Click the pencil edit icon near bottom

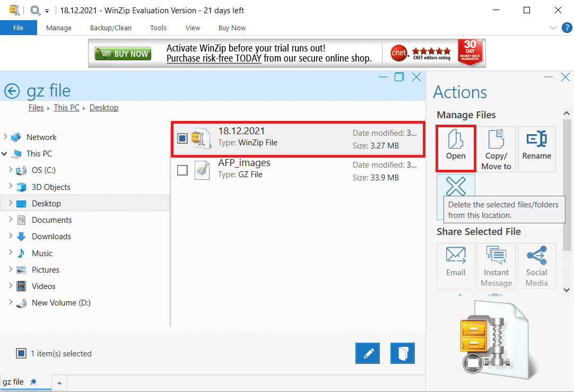368,353
